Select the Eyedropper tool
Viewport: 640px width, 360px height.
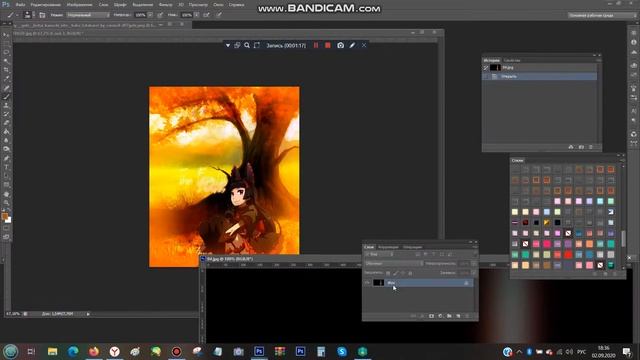(x=6, y=78)
